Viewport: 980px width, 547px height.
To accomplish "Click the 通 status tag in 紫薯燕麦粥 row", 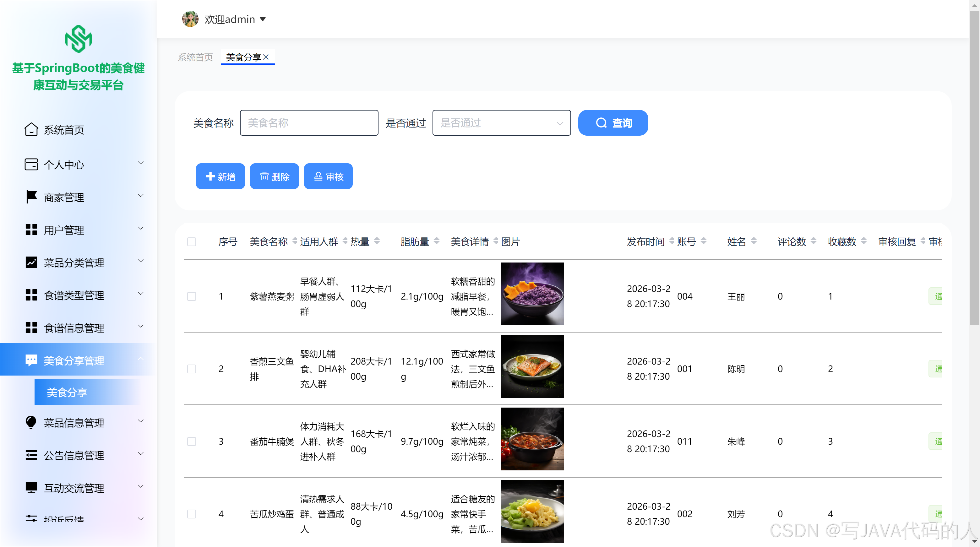I will click(x=936, y=296).
